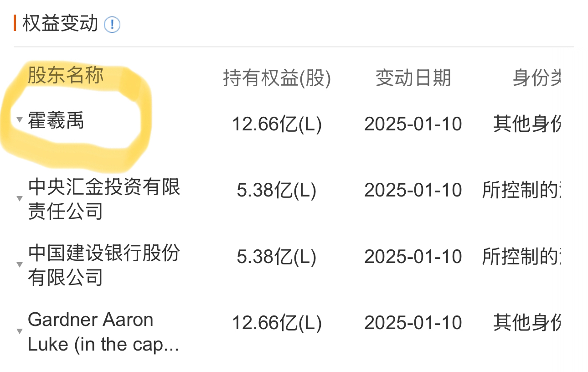
Task: Select 12.66亿(L) value in 霍羲禹 row
Action: (x=277, y=124)
